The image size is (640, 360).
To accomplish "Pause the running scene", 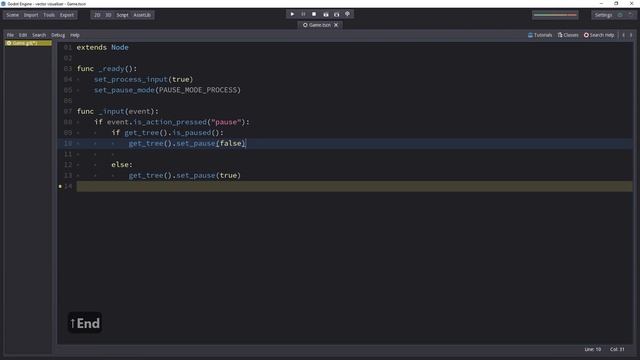I will pos(303,14).
